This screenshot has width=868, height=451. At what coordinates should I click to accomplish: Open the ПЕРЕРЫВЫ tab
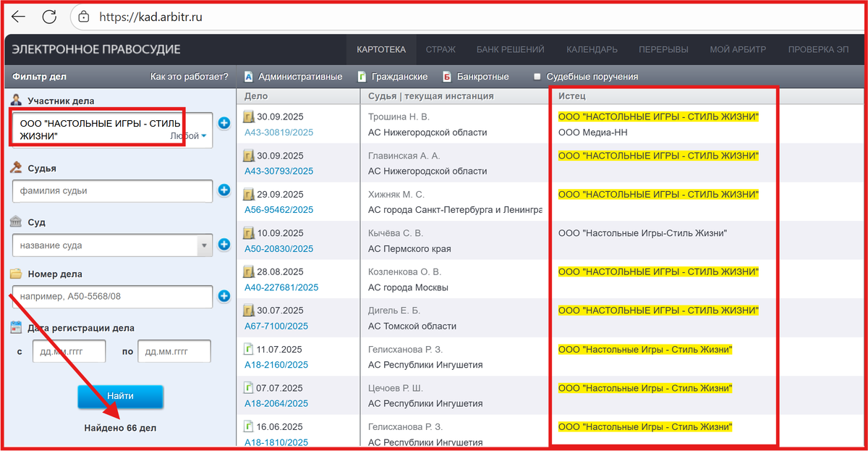663,49
